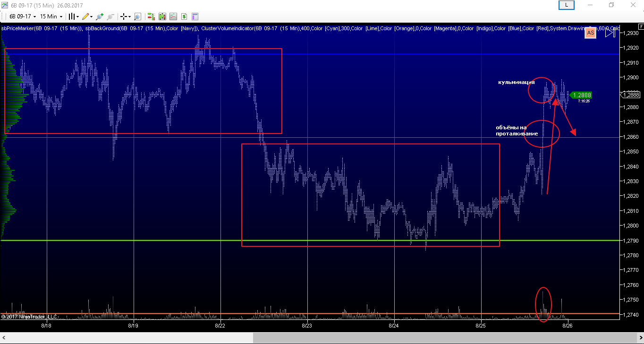The height and width of the screenshot is (344, 644).
Task: Expand the drawing tools dropdown arrow
Action: (91, 17)
